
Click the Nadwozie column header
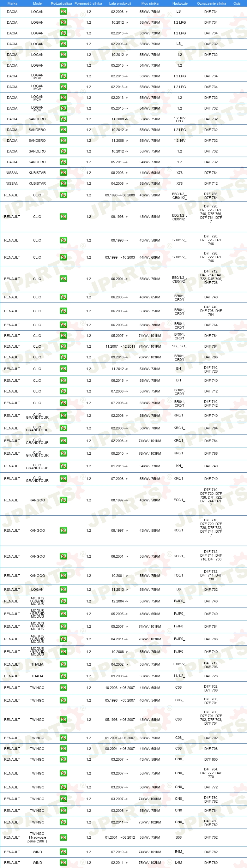(180, 3)
